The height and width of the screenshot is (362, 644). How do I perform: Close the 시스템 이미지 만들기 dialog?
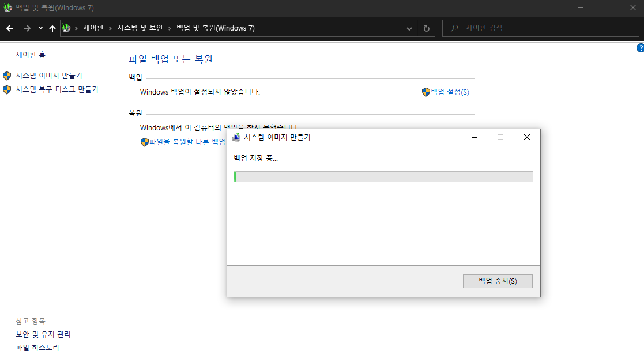tap(527, 138)
